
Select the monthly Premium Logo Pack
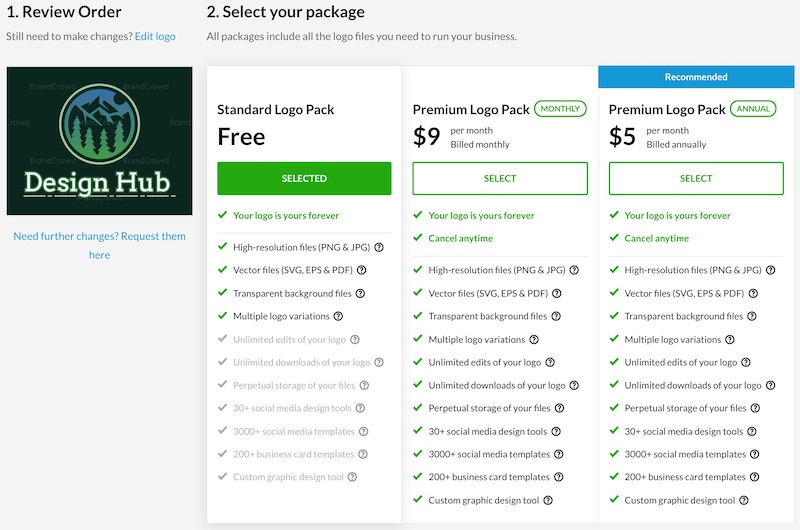pyautogui.click(x=500, y=178)
